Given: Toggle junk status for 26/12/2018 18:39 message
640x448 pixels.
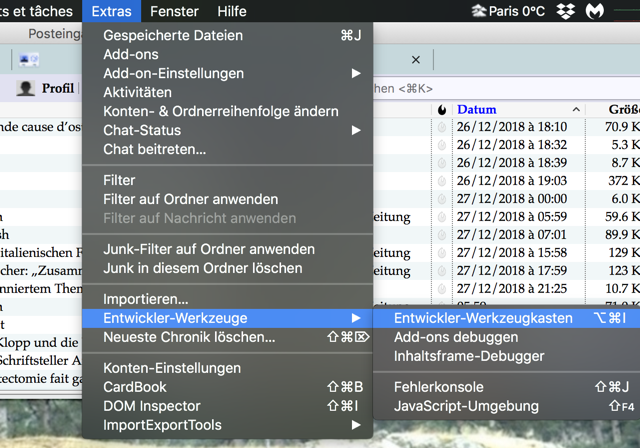Looking at the screenshot, I should click(442, 163).
